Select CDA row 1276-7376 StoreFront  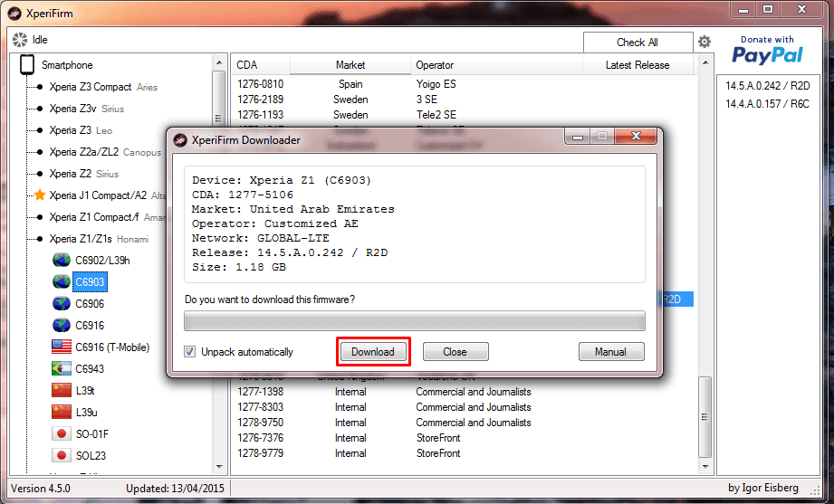(463, 438)
